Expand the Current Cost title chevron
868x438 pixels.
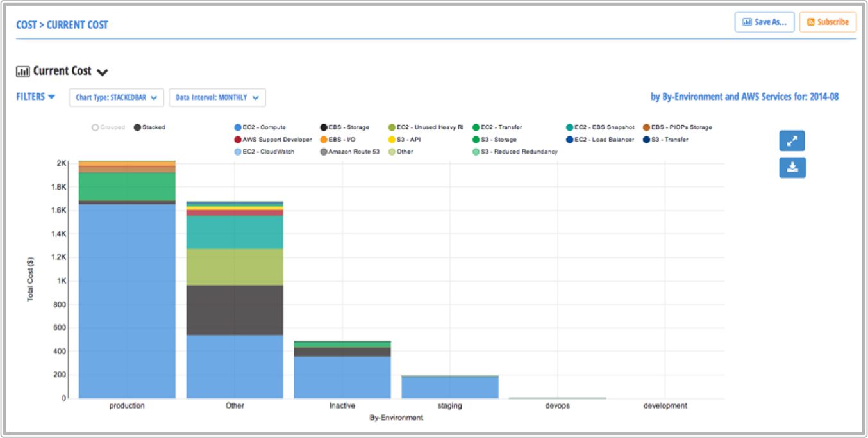pyautogui.click(x=103, y=72)
